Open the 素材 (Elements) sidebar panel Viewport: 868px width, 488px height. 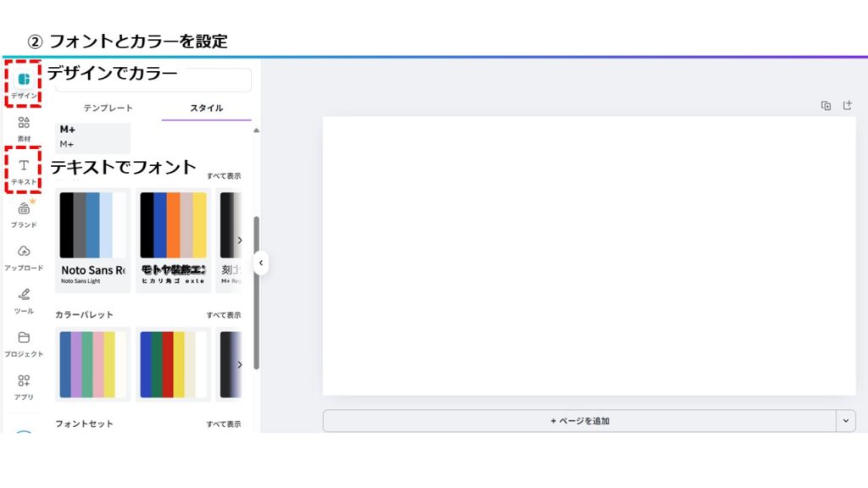(x=24, y=129)
